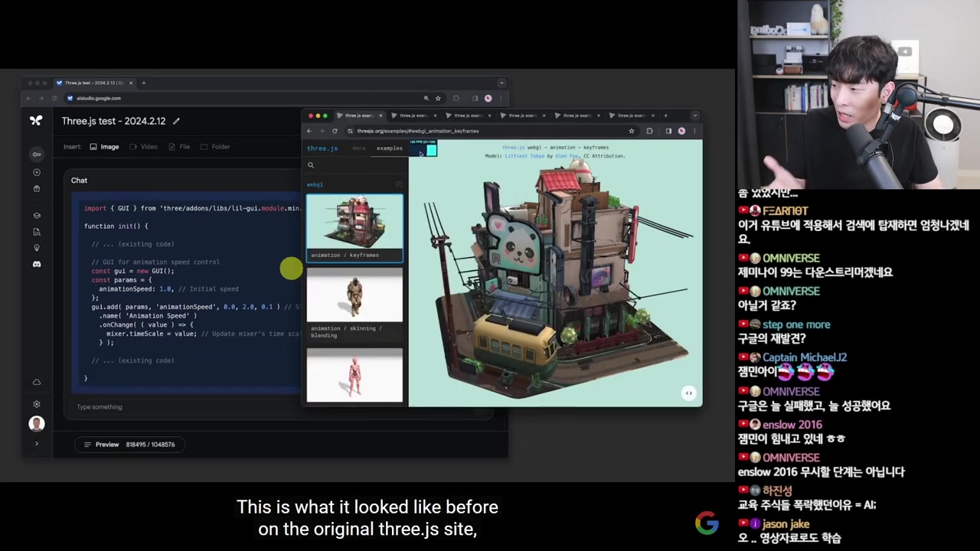Click the cloud icon in AI Studio sidebar
This screenshot has width=980, height=551.
(x=36, y=382)
